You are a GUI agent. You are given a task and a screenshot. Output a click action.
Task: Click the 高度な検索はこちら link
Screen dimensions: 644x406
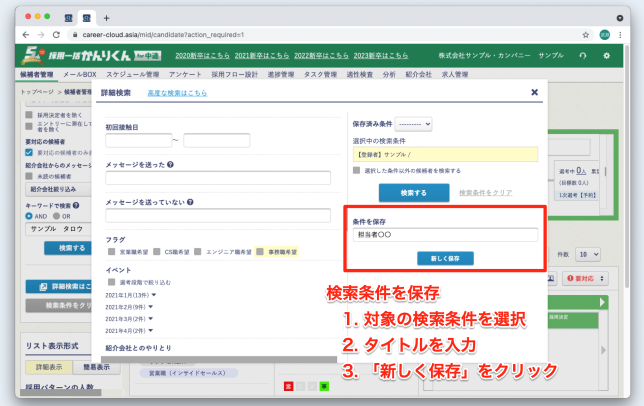(177, 93)
